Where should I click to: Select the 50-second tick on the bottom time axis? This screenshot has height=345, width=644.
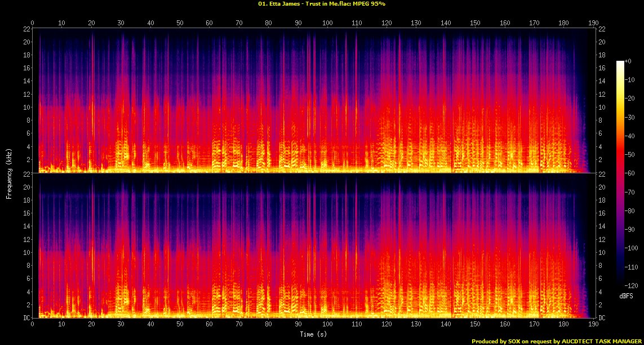pyautogui.click(x=180, y=325)
